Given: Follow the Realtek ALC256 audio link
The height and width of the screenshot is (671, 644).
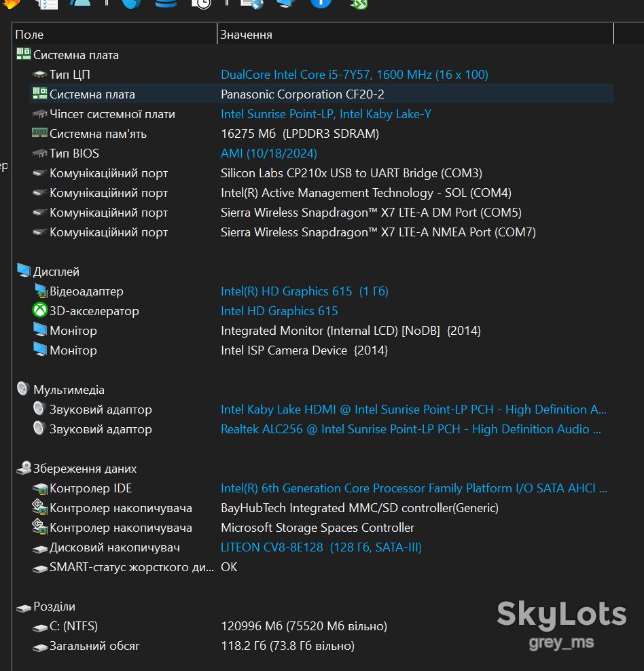Looking at the screenshot, I should click(x=411, y=429).
